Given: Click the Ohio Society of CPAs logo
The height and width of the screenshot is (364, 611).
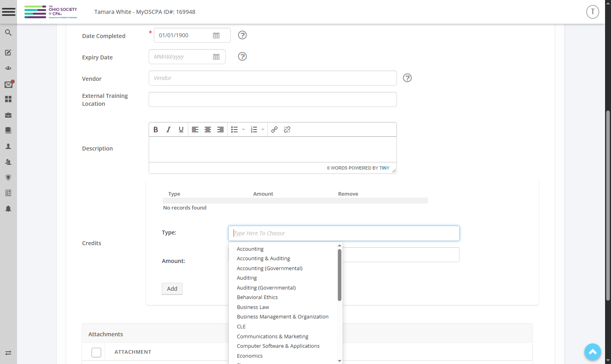Looking at the screenshot, I should pyautogui.click(x=51, y=12).
